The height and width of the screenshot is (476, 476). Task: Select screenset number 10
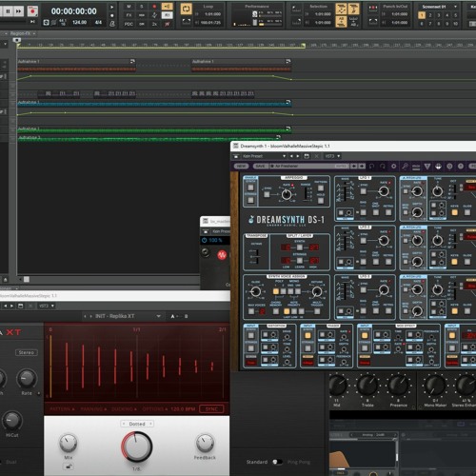point(455,24)
